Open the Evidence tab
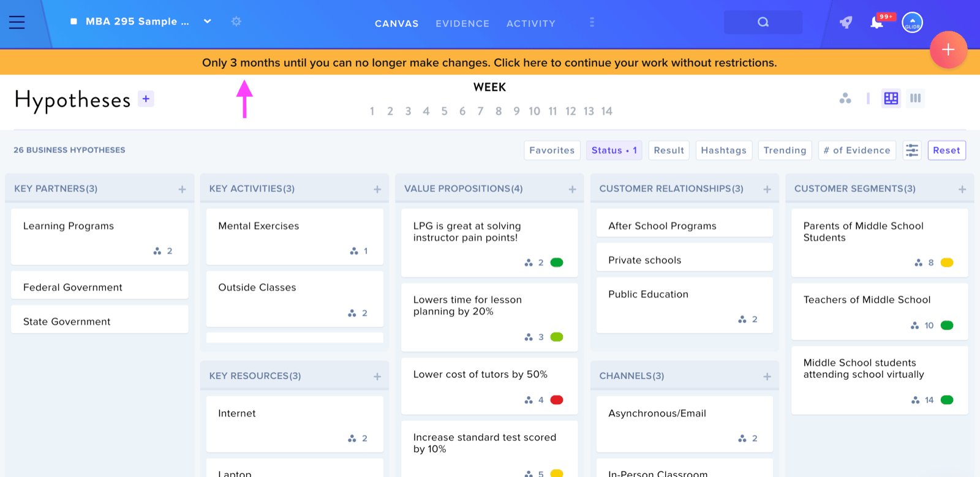This screenshot has height=477, width=980. coord(462,23)
